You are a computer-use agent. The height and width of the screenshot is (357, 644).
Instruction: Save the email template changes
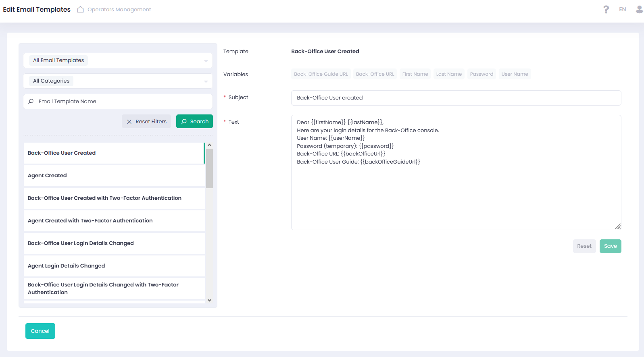pyautogui.click(x=610, y=246)
